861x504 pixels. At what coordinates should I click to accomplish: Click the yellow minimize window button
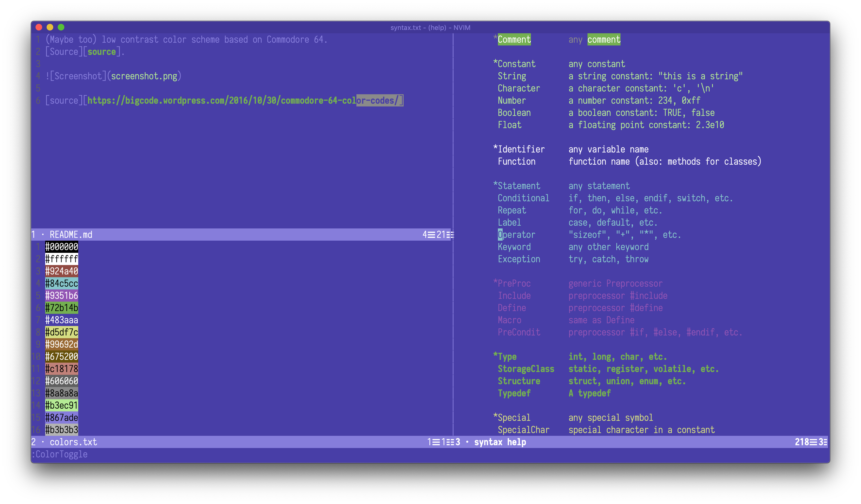(50, 27)
